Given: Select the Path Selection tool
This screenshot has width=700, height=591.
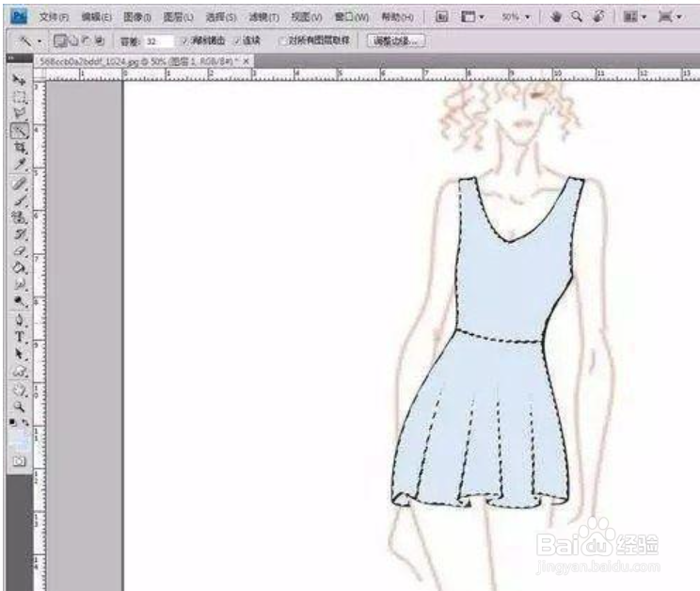Looking at the screenshot, I should click(19, 354).
